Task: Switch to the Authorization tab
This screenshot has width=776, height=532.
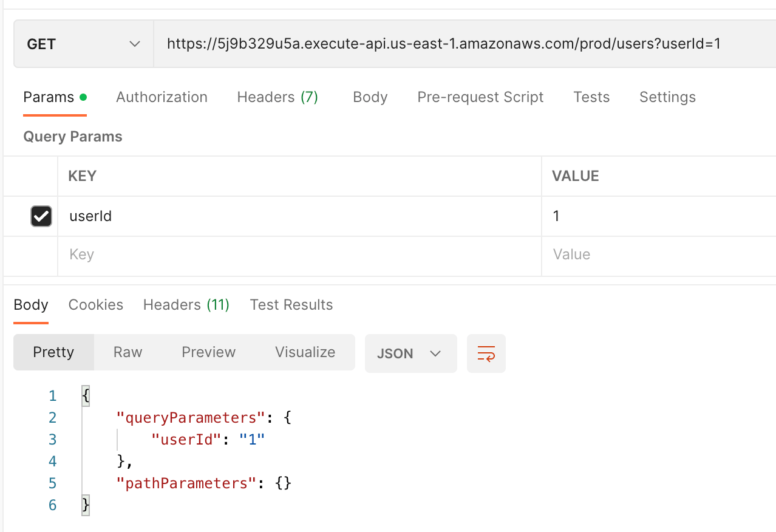Action: pos(162,97)
